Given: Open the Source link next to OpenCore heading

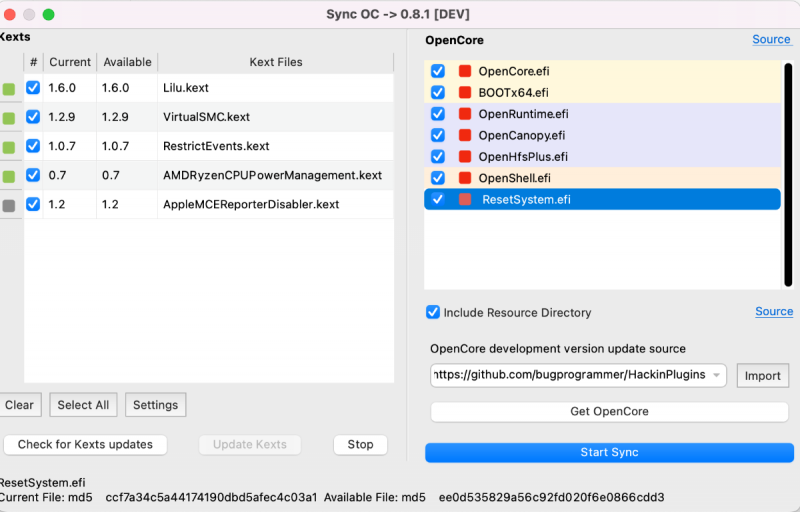Looking at the screenshot, I should pyautogui.click(x=771, y=40).
